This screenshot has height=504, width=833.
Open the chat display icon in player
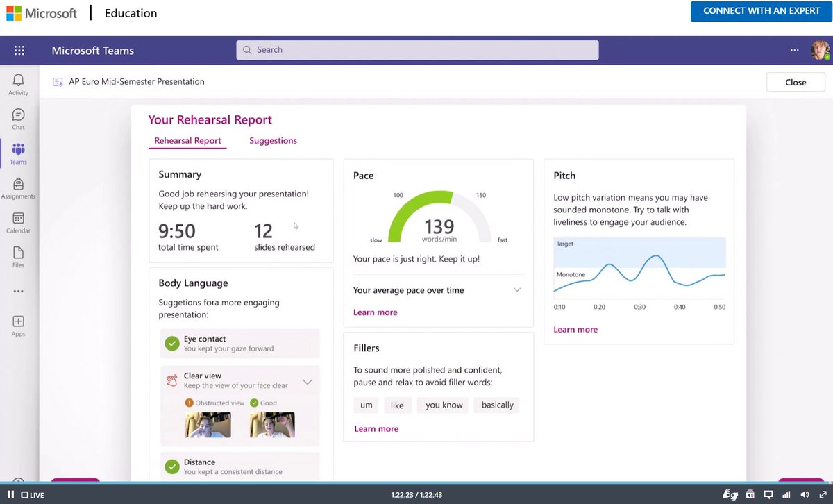[x=768, y=495]
